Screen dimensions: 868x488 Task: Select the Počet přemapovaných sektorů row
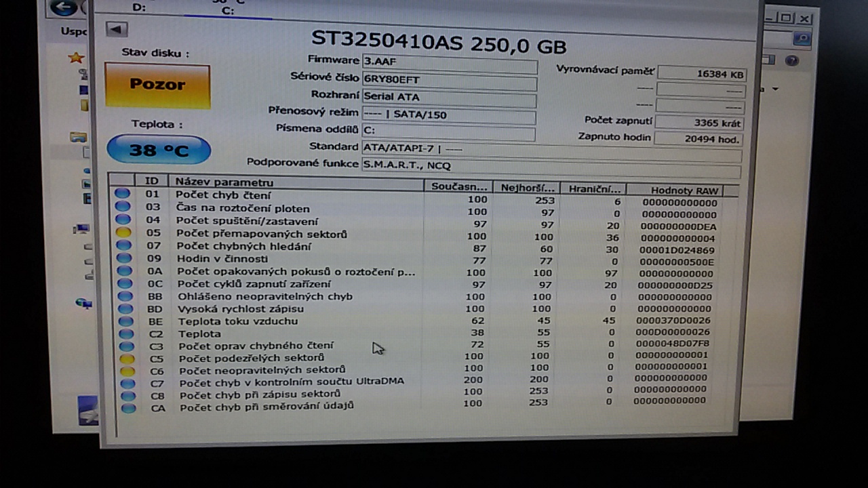[423, 236]
